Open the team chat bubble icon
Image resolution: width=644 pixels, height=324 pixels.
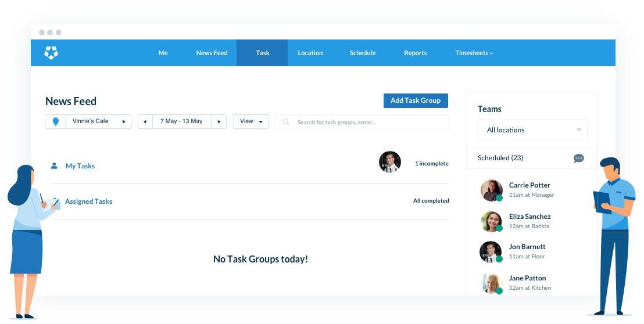coord(578,159)
